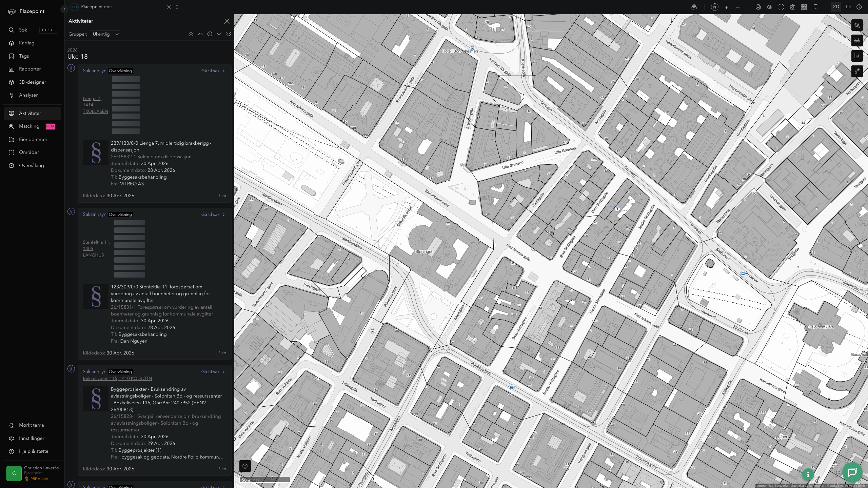The width and height of the screenshot is (868, 488).
Task: Click the Aktiviteter sidebar icon
Action: click(12, 113)
